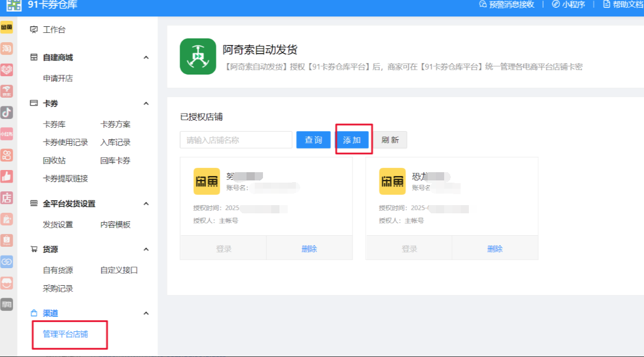This screenshot has height=357, width=644.
Task: Click the 查询 search button
Action: tap(313, 140)
